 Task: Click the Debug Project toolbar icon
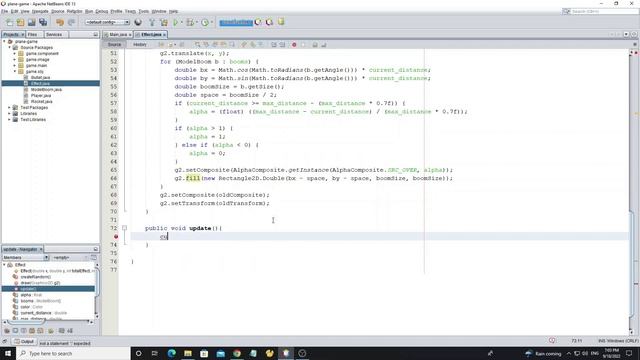tap(190, 22)
